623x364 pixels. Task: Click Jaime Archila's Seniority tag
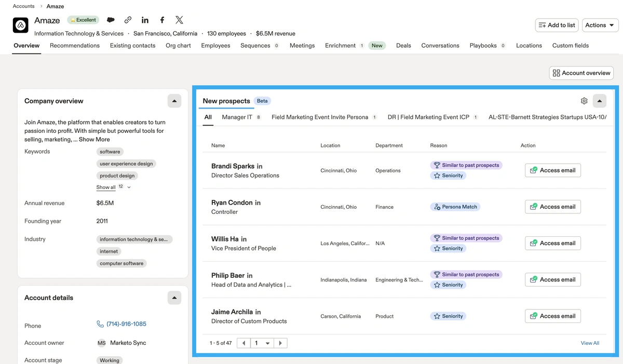(x=448, y=316)
